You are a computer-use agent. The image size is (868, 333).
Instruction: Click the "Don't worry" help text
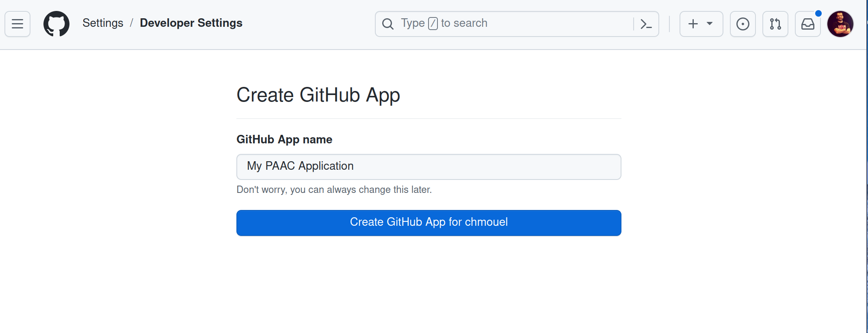(x=334, y=190)
